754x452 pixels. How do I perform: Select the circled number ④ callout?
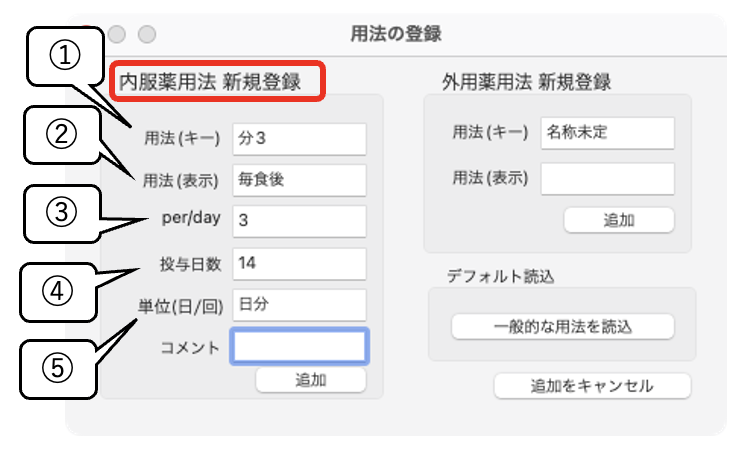click(64, 290)
